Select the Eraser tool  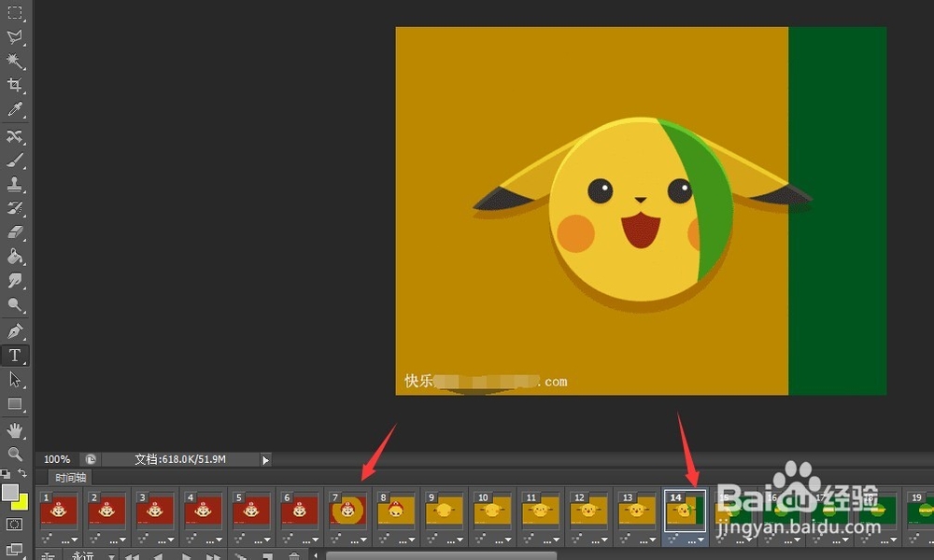pos(15,232)
